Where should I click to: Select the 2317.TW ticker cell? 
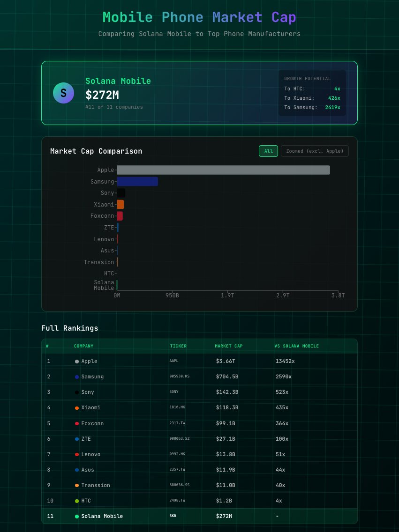(177, 423)
